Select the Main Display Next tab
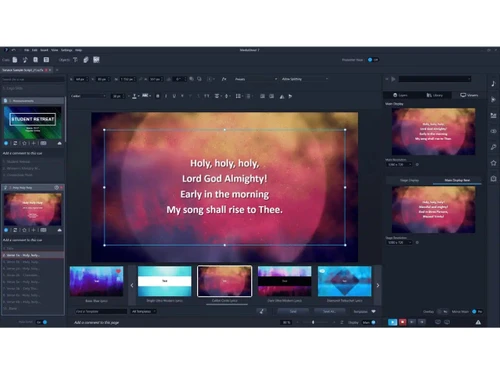 [x=457, y=180]
